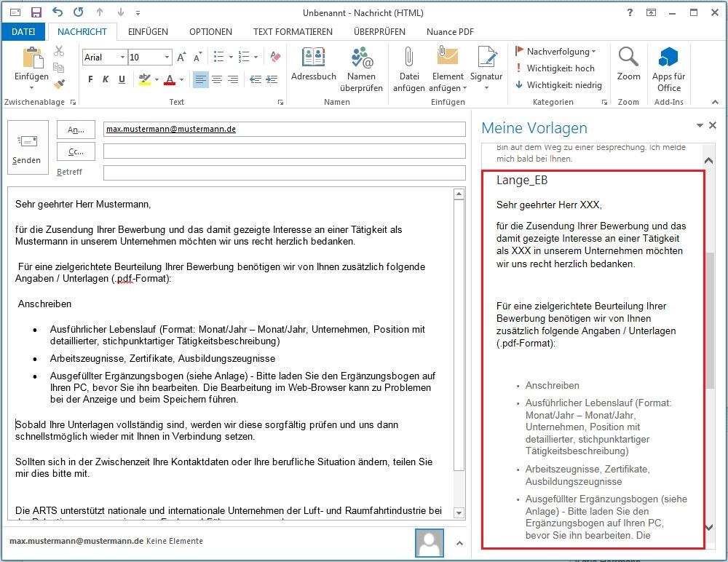Activate the format painter brush
Image resolution: width=728 pixels, height=562 pixels.
pos(59,84)
